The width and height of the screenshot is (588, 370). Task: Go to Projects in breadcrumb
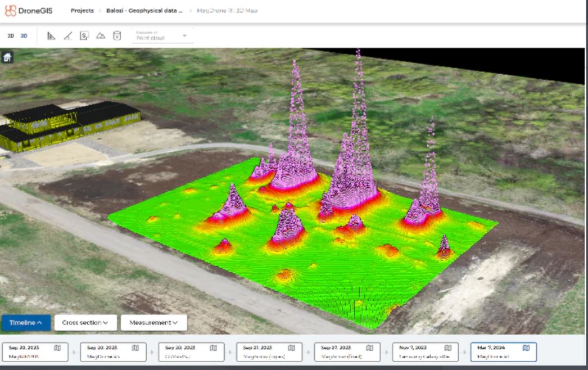[x=82, y=11]
